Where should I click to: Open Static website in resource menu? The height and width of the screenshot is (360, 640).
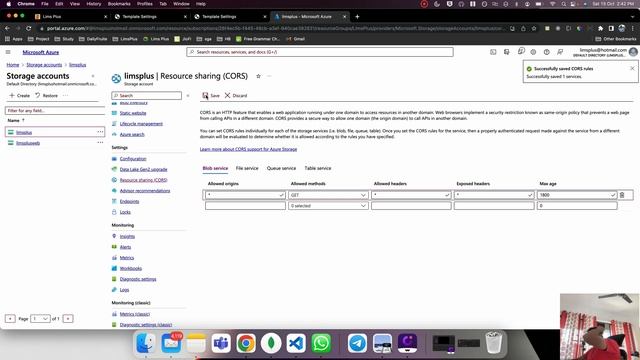point(133,113)
